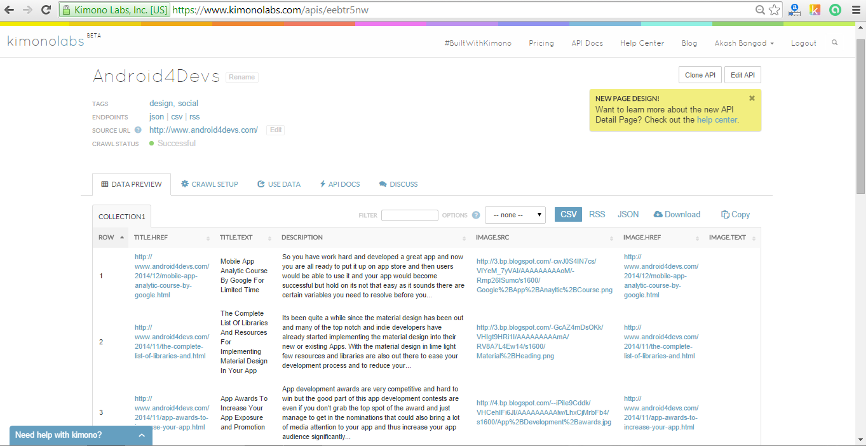Click the Source URL help question icon
The height and width of the screenshot is (446, 868).
pos(138,130)
